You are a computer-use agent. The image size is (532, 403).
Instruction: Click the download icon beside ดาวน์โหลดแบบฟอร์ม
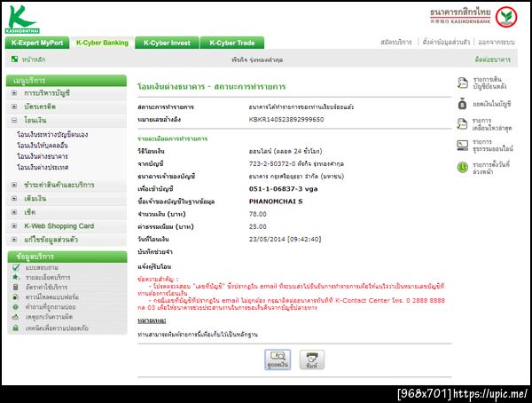(x=15, y=297)
